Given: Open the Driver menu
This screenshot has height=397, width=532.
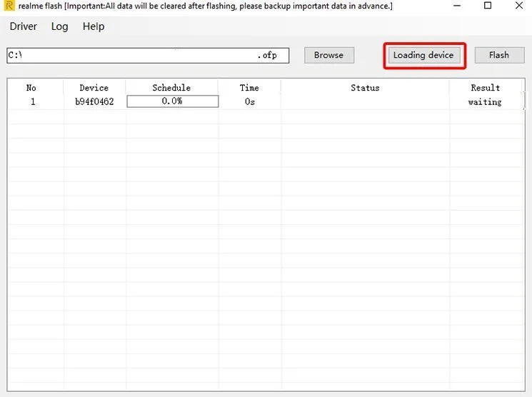Looking at the screenshot, I should [23, 26].
